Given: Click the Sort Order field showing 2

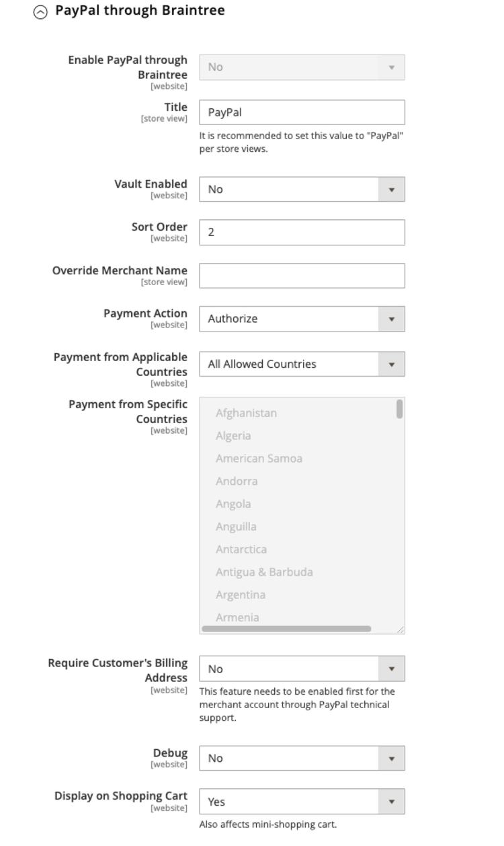Looking at the screenshot, I should [302, 232].
